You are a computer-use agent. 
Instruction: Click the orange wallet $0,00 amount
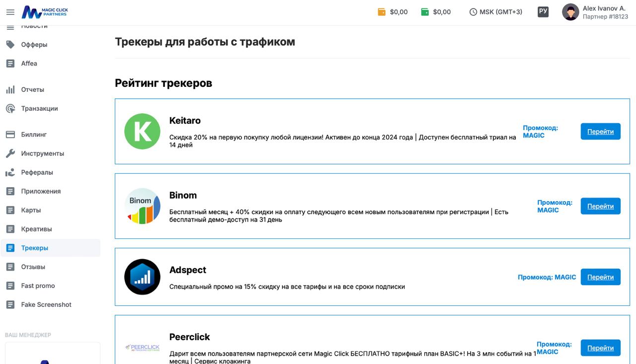pos(398,12)
